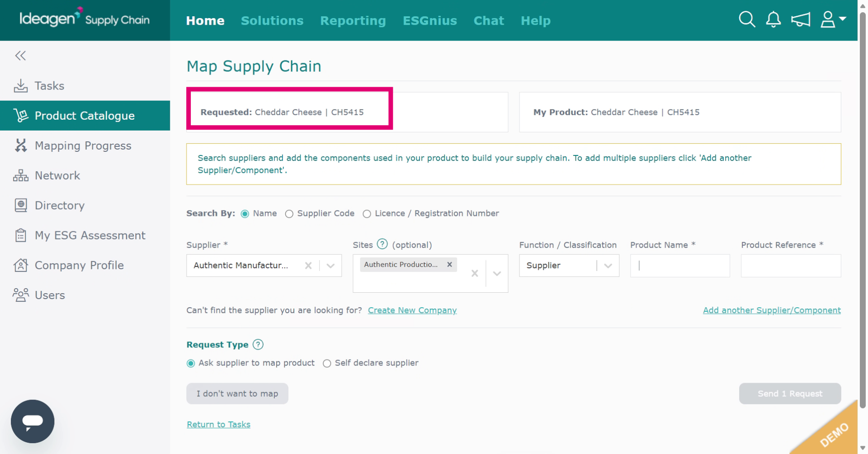Open the Chat menu item
This screenshot has width=868, height=454.
pos(489,20)
